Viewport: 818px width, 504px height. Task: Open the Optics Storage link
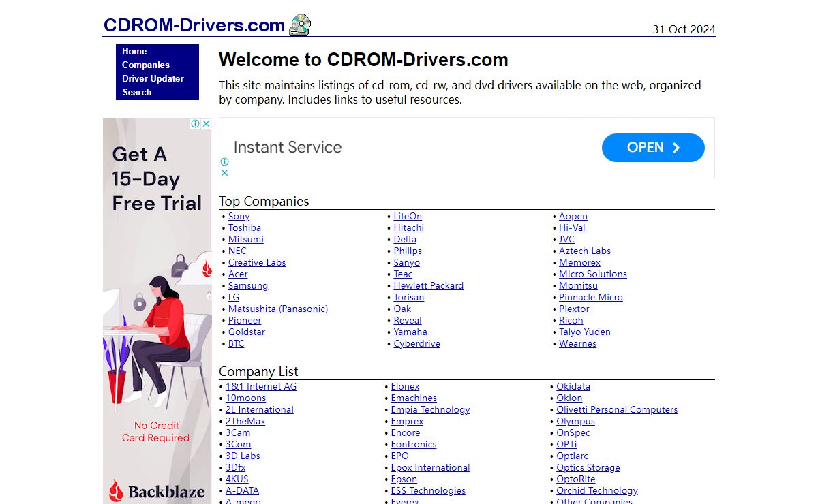588,467
